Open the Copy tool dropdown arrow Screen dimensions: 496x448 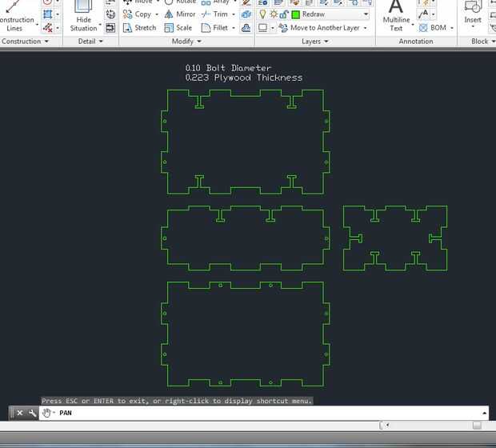coord(157,14)
